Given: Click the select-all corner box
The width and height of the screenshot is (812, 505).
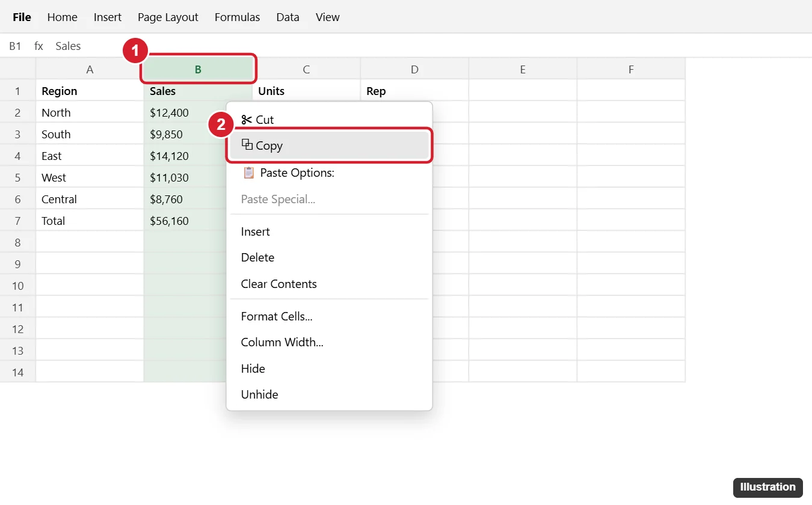Looking at the screenshot, I should [17, 69].
